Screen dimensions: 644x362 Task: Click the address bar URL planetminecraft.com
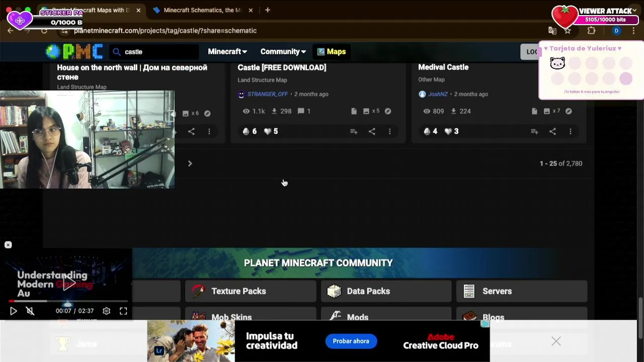(x=165, y=31)
